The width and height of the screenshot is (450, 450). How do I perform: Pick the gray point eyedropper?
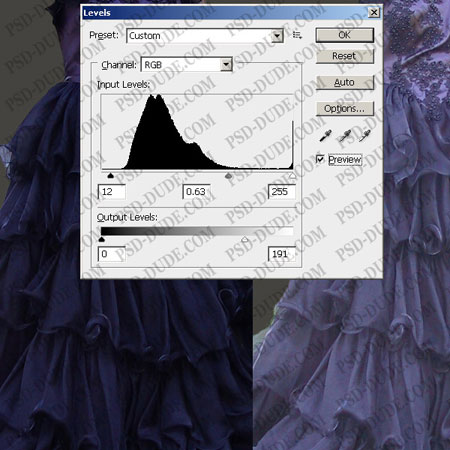pyautogui.click(x=345, y=135)
